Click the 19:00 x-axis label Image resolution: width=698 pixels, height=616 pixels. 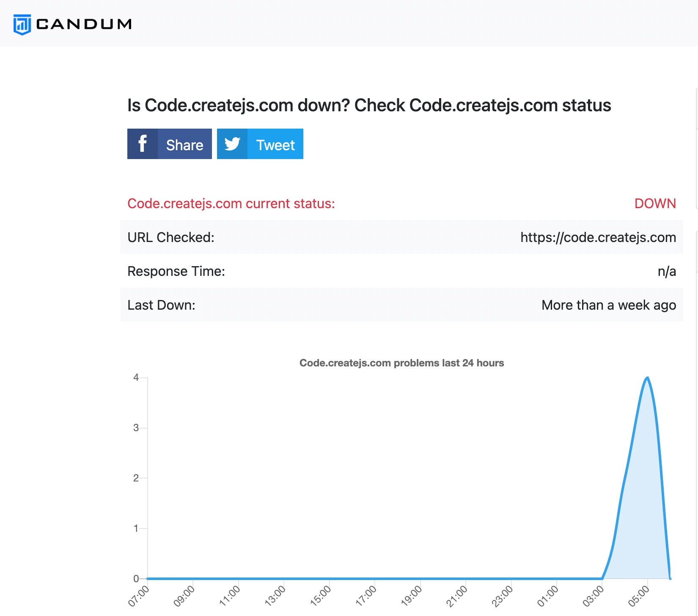(412, 596)
